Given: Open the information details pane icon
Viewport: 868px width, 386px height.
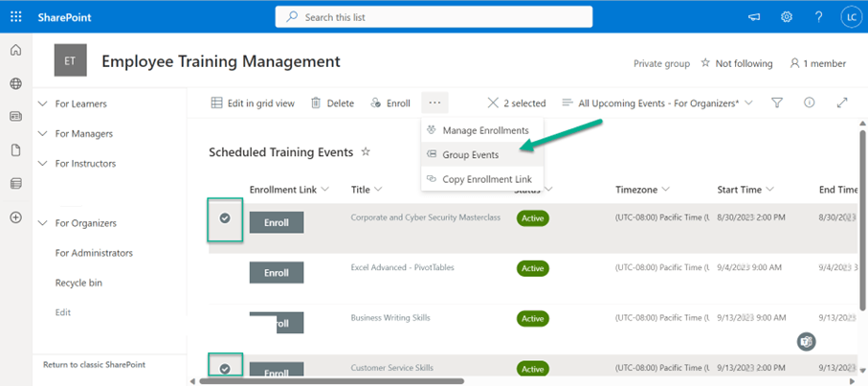Looking at the screenshot, I should click(810, 102).
